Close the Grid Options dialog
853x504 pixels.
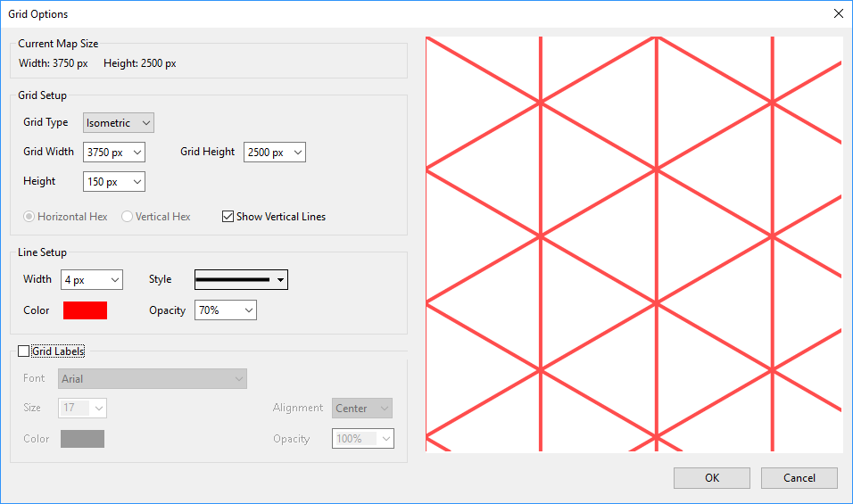click(837, 13)
